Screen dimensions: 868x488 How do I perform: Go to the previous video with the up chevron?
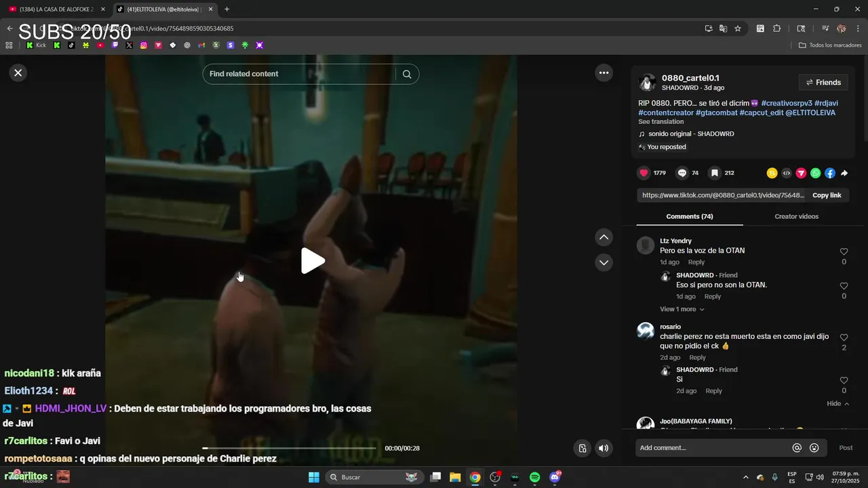[x=604, y=237]
